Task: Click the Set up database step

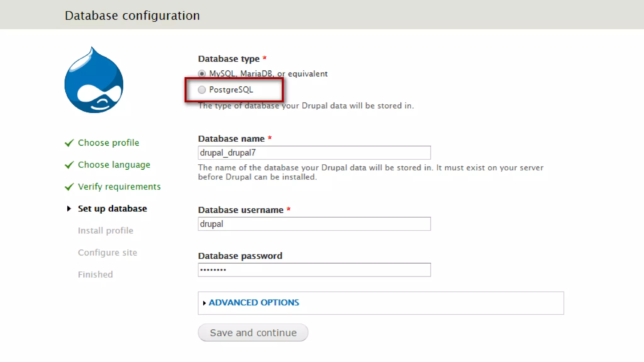Action: tap(112, 209)
